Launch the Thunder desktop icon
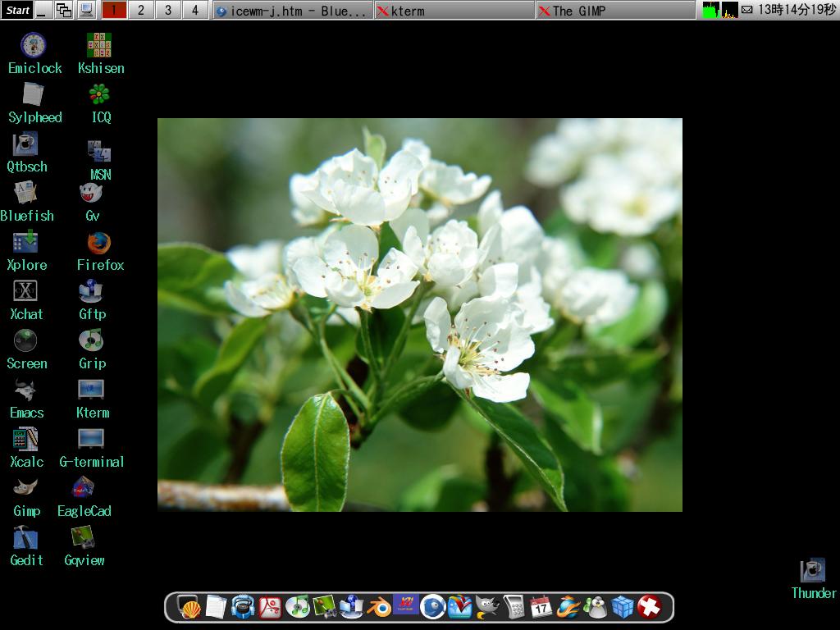 [x=812, y=571]
